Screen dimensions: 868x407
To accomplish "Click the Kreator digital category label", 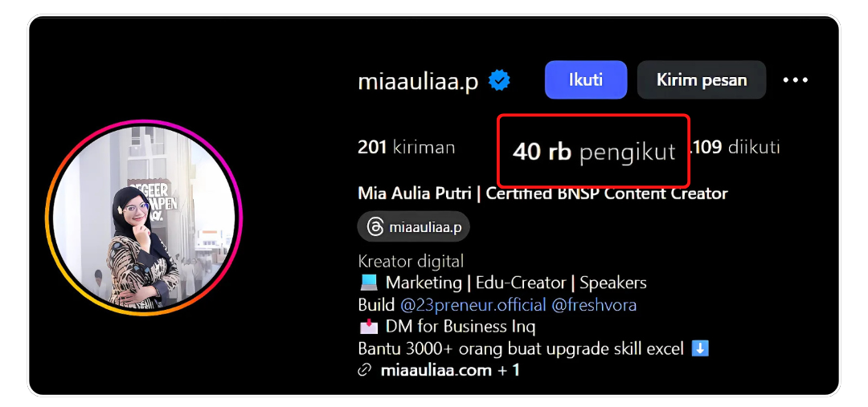I will 411,261.
